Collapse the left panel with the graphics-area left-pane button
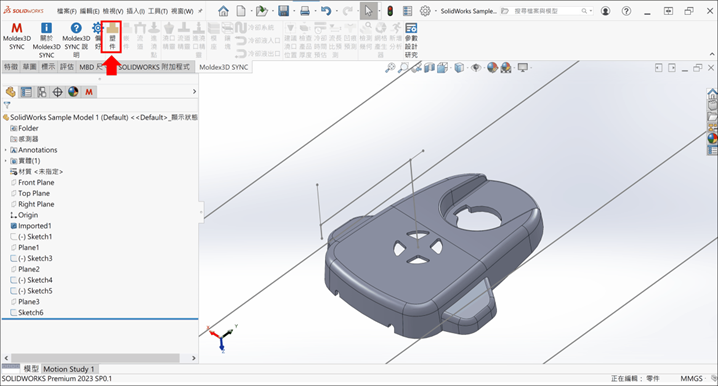The image size is (718, 386). point(658,68)
